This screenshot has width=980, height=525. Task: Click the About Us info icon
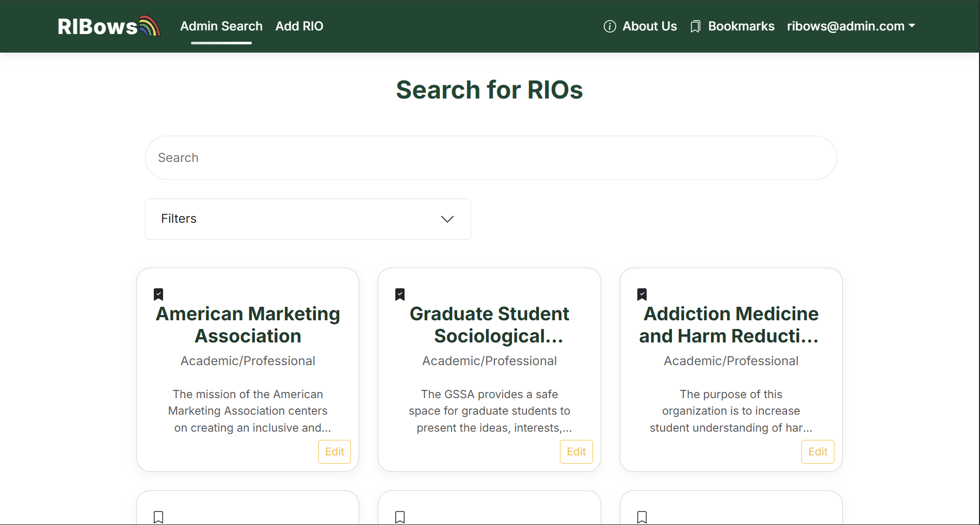(609, 26)
